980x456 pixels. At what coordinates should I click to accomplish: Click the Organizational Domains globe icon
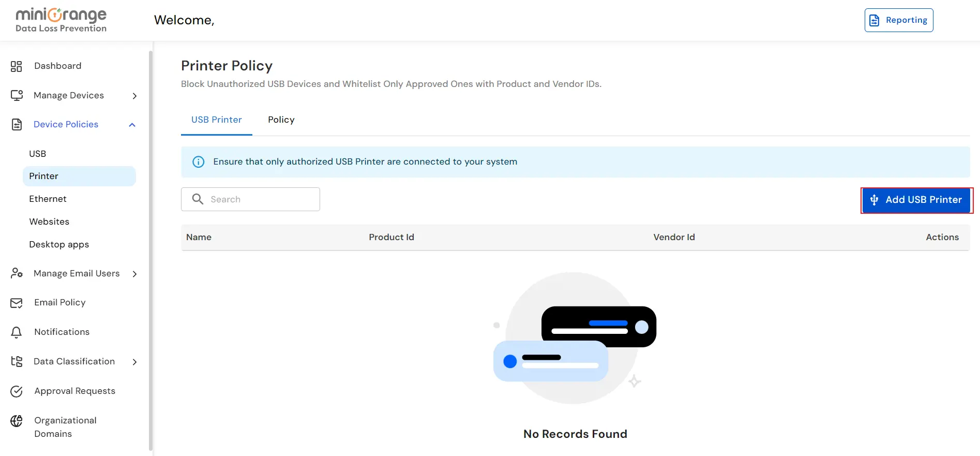[x=17, y=421]
